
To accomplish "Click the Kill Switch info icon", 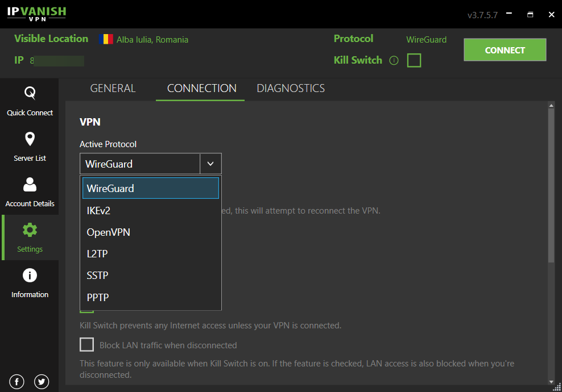I will click(x=394, y=60).
